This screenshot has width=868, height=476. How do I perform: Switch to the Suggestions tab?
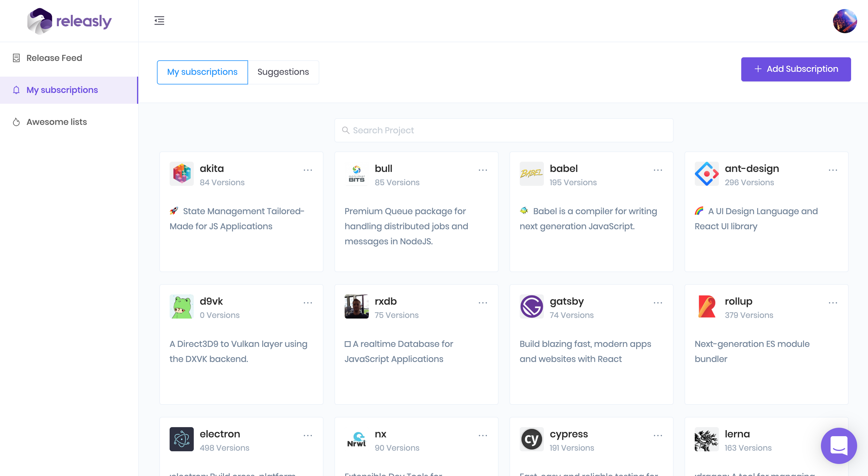[283, 72]
